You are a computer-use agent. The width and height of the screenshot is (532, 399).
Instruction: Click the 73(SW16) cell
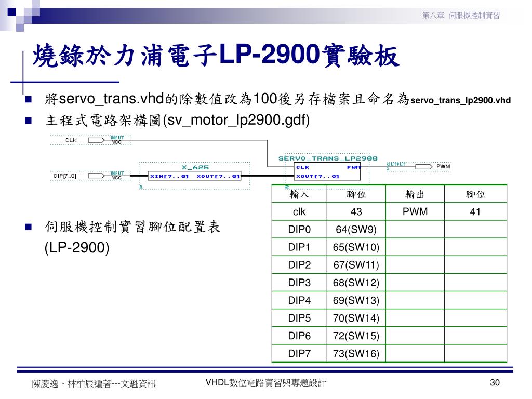[356, 353]
